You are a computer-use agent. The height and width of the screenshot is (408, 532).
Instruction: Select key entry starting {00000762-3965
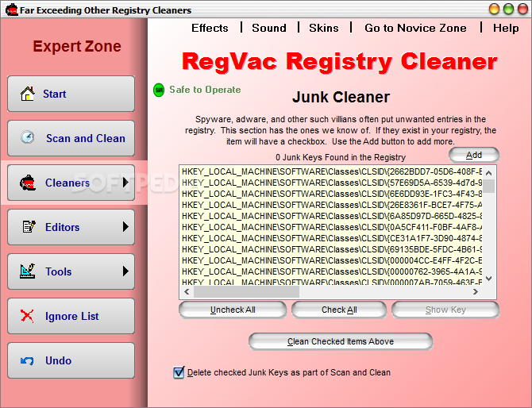[332, 271]
